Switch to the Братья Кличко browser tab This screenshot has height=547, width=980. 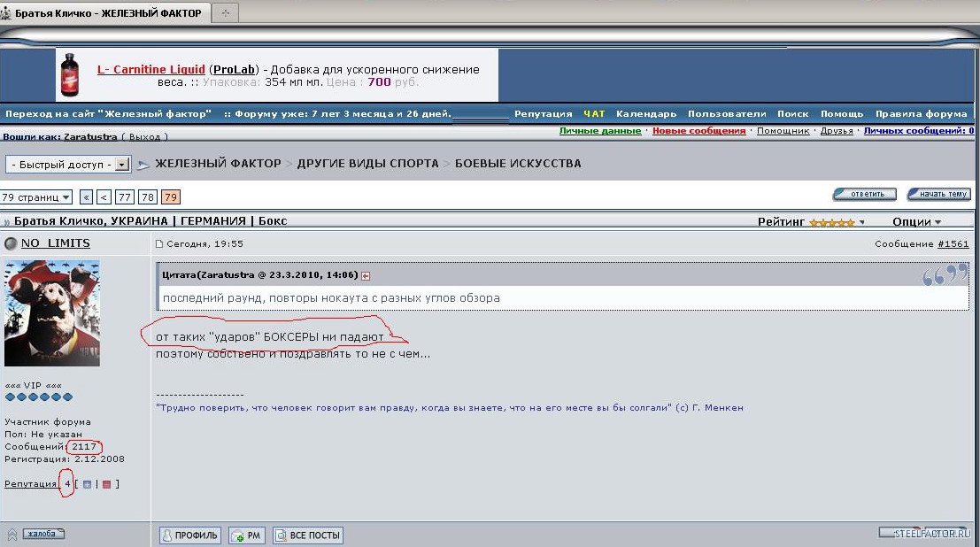point(104,12)
